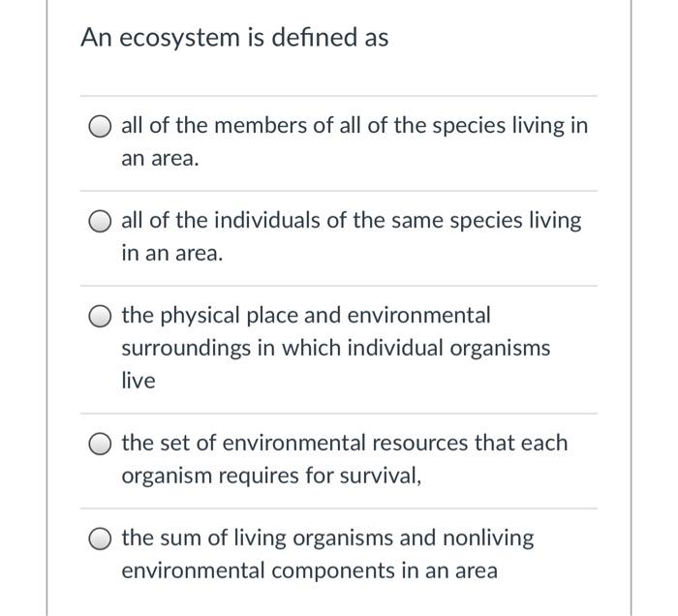This screenshot has width=678, height=616.
Task: Click the word 'survival,' in fourth answer
Action: coord(381,476)
